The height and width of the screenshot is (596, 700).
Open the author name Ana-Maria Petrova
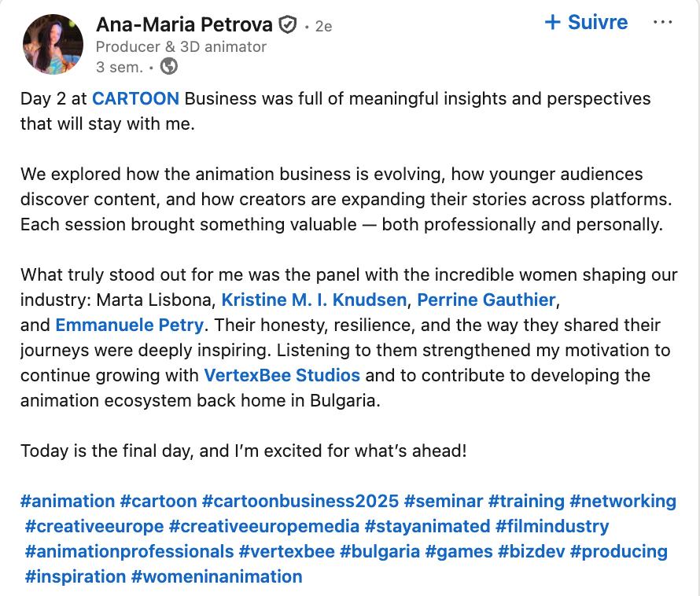(186, 25)
